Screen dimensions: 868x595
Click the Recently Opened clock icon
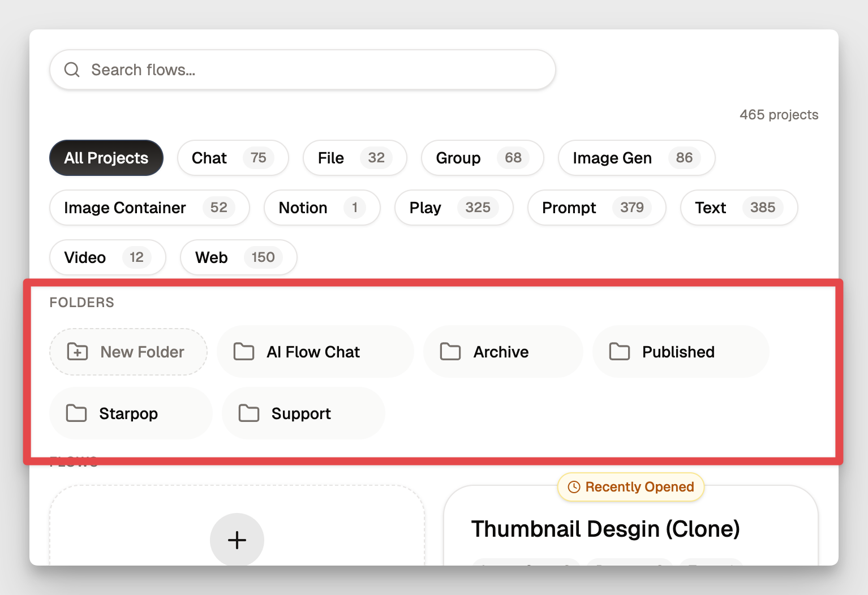574,487
